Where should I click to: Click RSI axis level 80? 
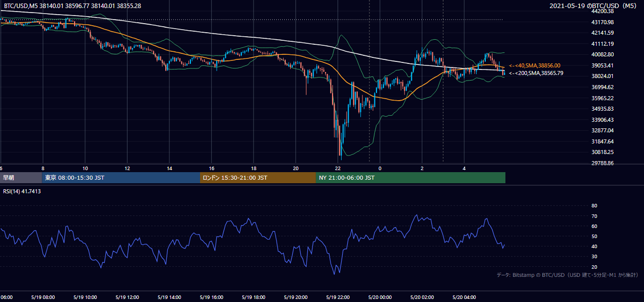coord(594,206)
